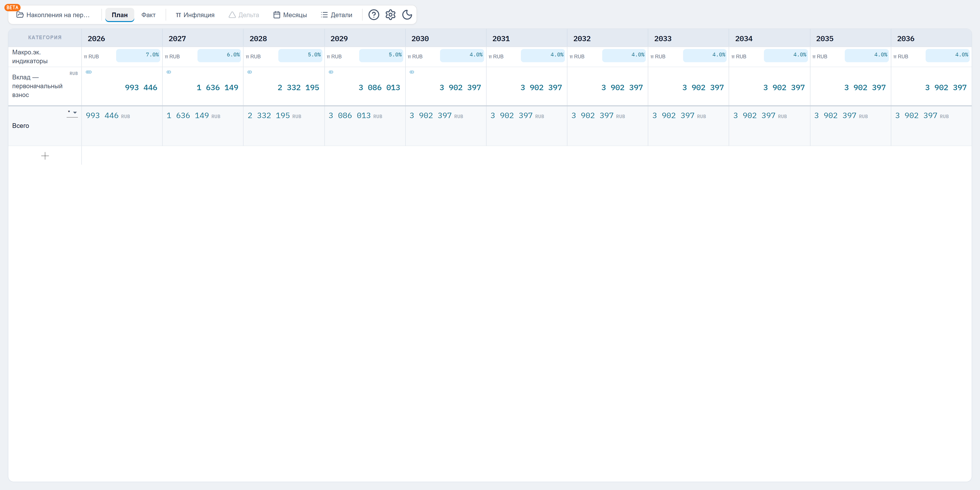Click the 2033 deposit value 3 902 397
Viewport: 980px width, 490px height.
tap(703, 87)
